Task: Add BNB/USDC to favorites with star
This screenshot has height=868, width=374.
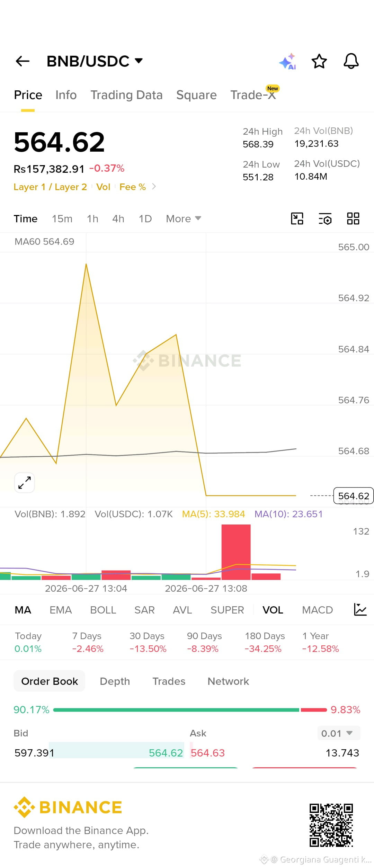Action: point(319,61)
